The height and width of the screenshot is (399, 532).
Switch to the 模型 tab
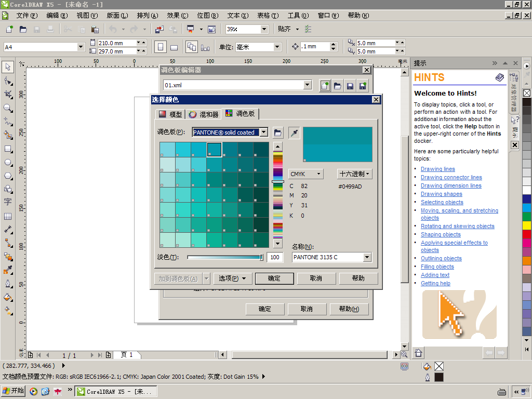coord(170,114)
